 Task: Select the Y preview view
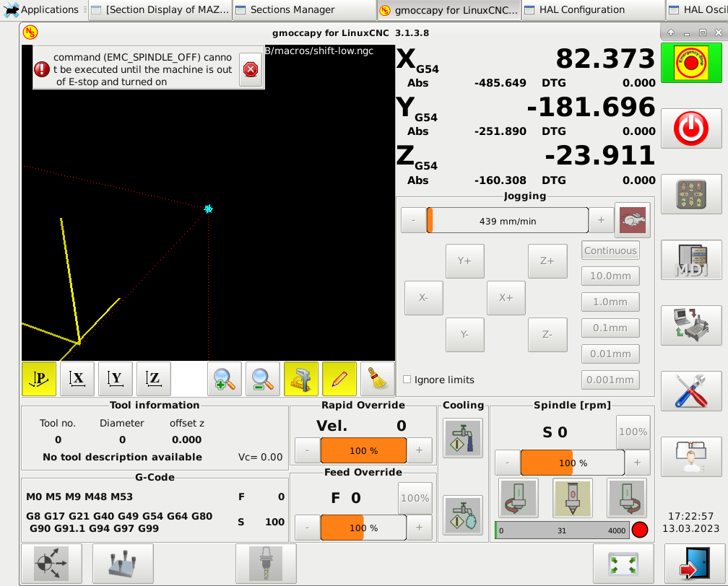[116, 379]
